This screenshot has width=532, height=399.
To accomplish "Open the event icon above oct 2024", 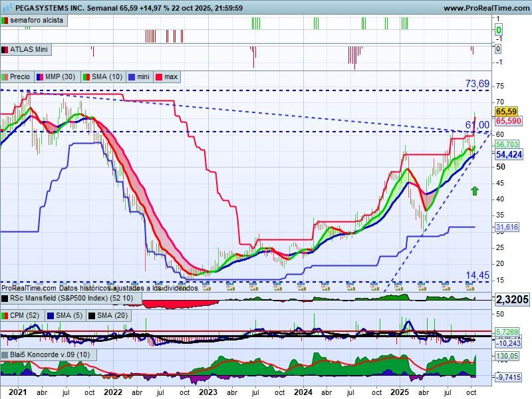I will (374, 287).
